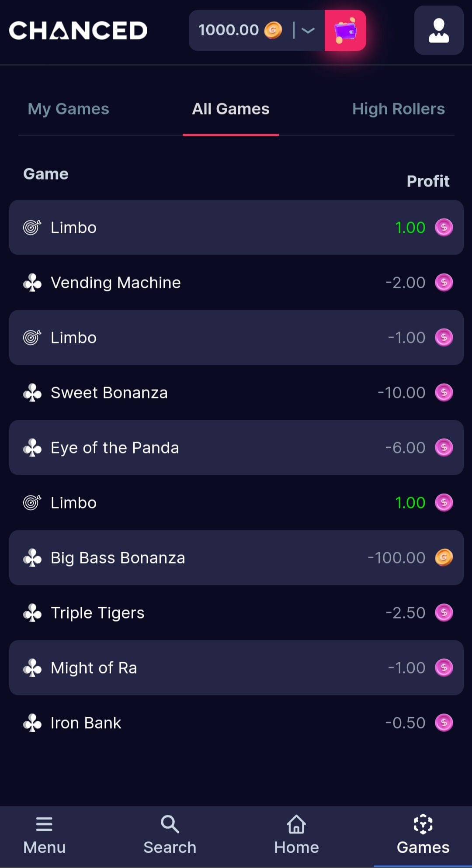The width and height of the screenshot is (472, 868).
Task: Go to Home via house icon
Action: (296, 824)
